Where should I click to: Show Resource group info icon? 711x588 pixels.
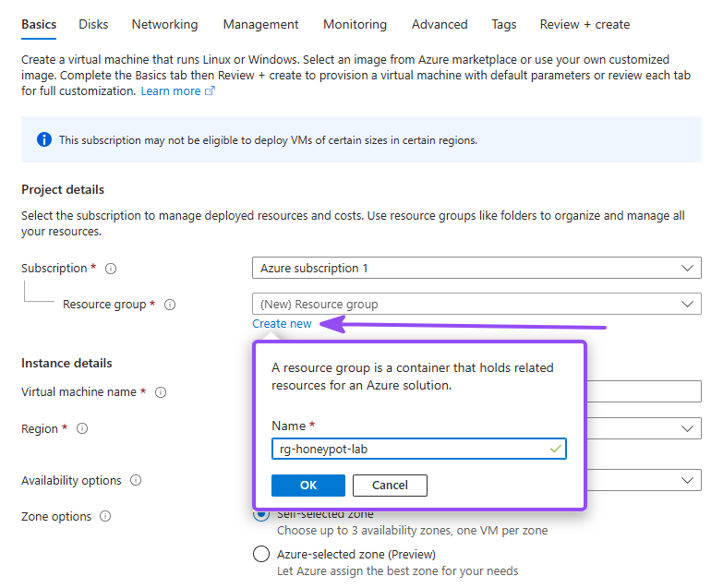tap(170, 305)
